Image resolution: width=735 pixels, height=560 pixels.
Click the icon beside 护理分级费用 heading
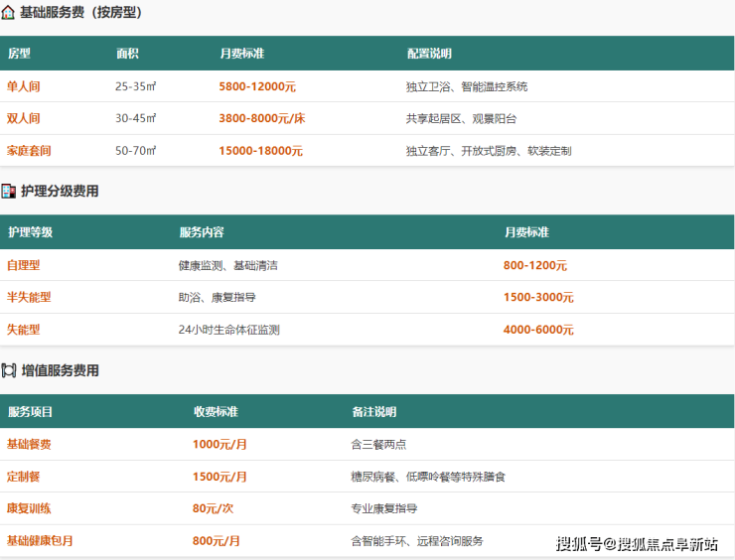(8, 191)
